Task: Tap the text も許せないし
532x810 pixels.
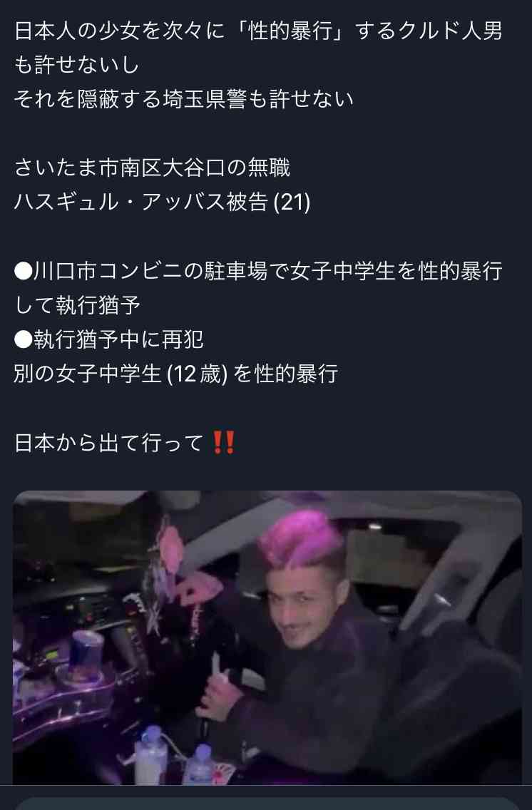Action: (x=76, y=65)
